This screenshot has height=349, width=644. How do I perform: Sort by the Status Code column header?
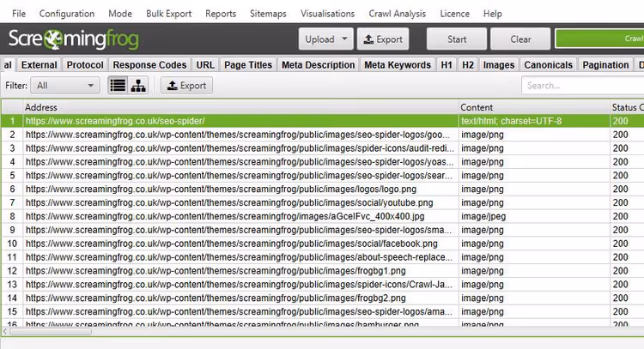pyautogui.click(x=627, y=107)
